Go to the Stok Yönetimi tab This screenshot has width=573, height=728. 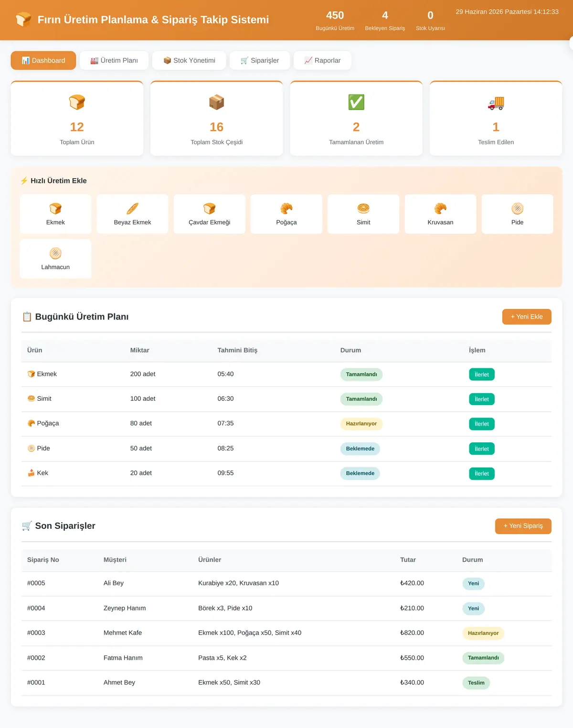189,61
